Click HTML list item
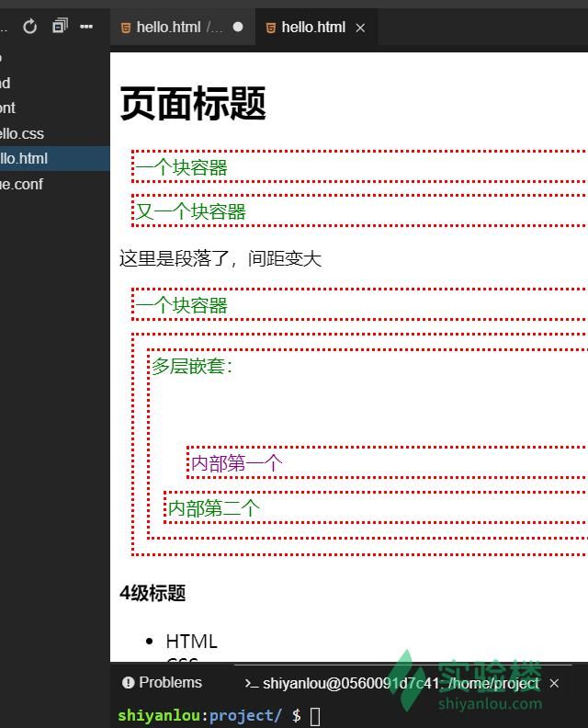Viewport: 588px width, 728px height. pos(192,642)
